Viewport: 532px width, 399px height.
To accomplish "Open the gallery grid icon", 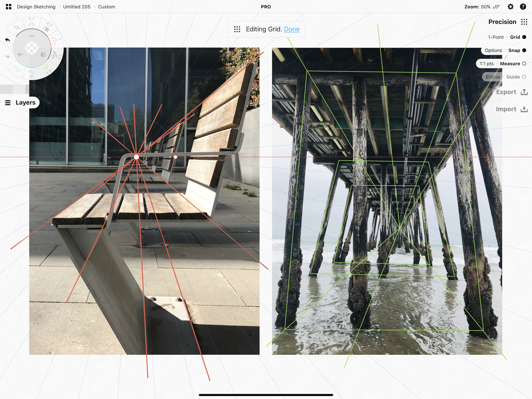I will click(x=8, y=7).
